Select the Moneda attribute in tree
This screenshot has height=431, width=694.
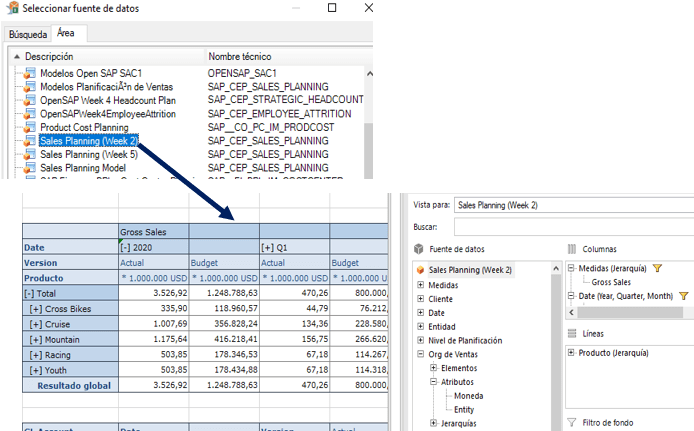coord(469,396)
